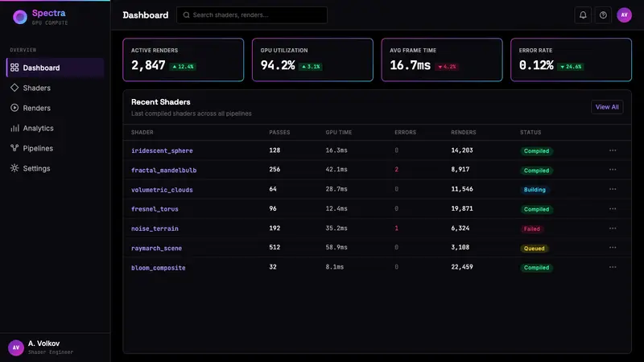Click Failed status badge
The width and height of the screenshot is (644, 362).
(532, 228)
